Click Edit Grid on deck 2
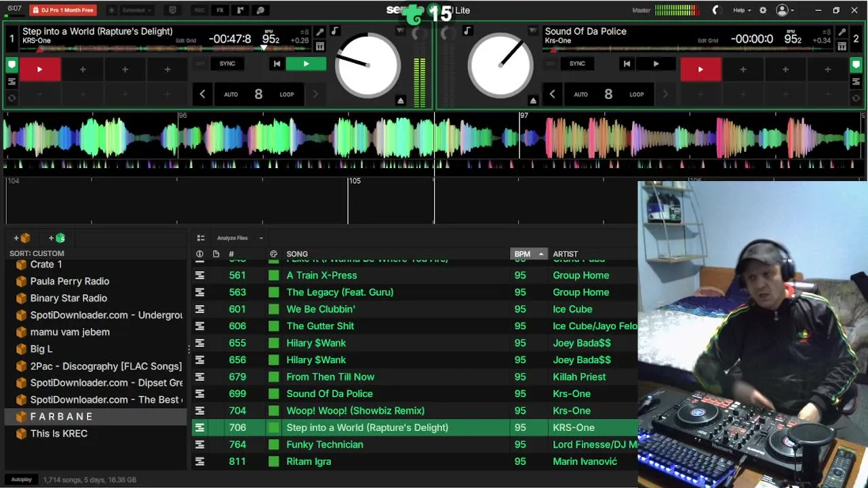Image resolution: width=868 pixels, height=488 pixels. (x=708, y=41)
